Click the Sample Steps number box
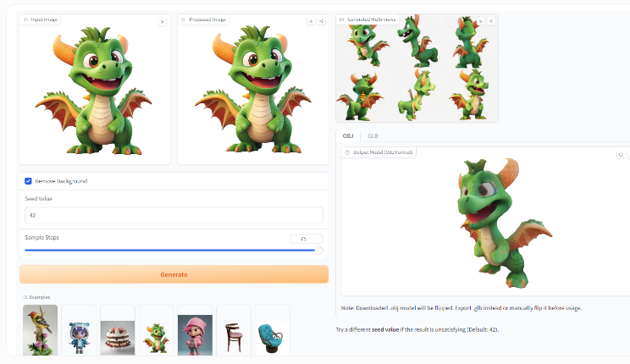This screenshot has height=364, width=630. tap(307, 239)
